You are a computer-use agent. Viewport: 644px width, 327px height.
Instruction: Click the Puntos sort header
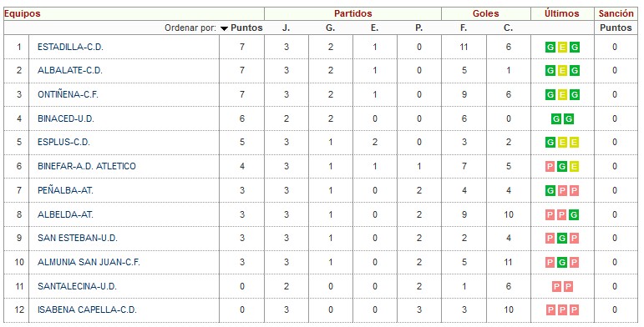click(x=246, y=28)
